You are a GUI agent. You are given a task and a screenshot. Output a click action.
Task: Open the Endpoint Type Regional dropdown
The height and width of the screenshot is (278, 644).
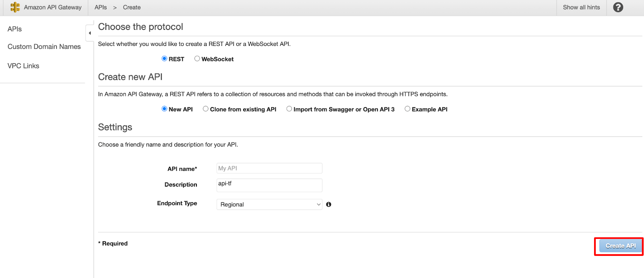(x=269, y=204)
